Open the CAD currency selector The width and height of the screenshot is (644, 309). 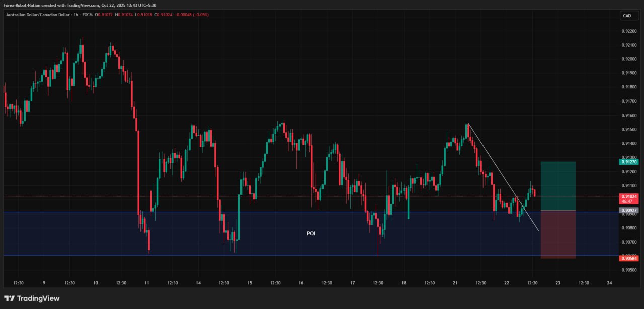point(629,16)
